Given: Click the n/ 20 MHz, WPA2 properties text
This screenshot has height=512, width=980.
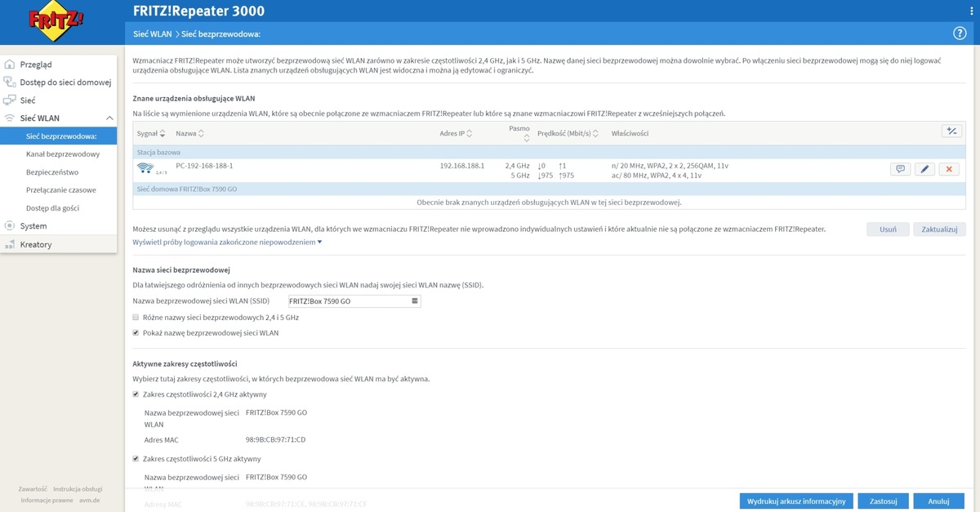Looking at the screenshot, I should [x=670, y=166].
